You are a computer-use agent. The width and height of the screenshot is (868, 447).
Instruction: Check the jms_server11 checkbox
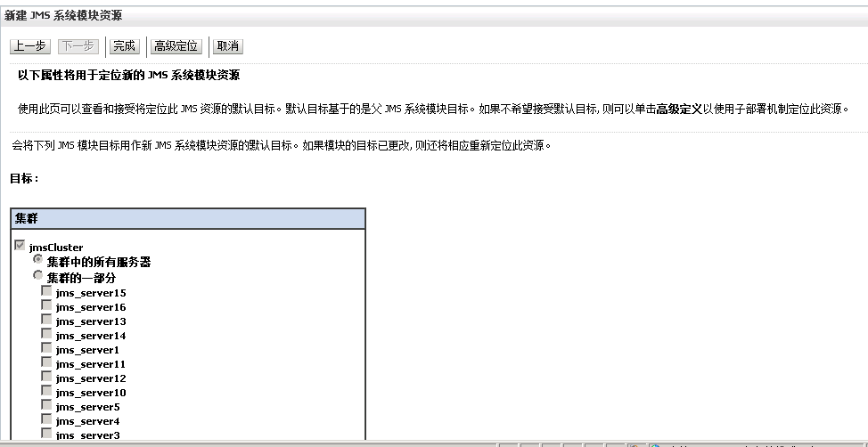tap(46, 362)
